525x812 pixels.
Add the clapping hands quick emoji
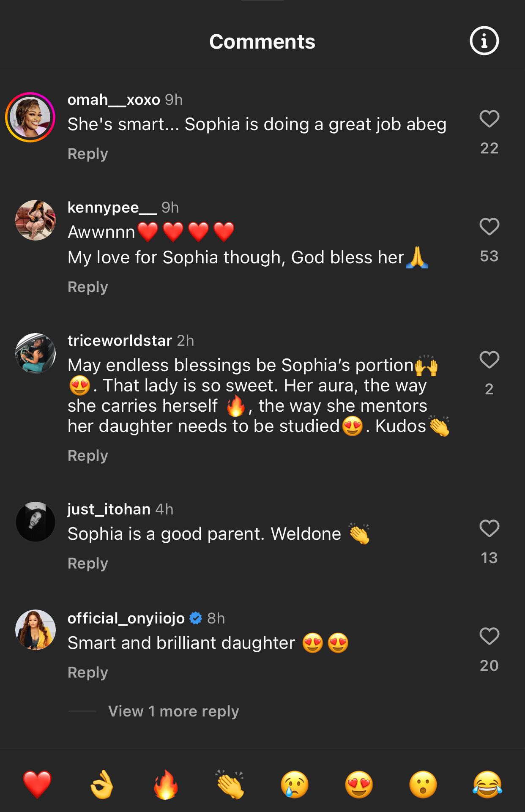coord(230,784)
